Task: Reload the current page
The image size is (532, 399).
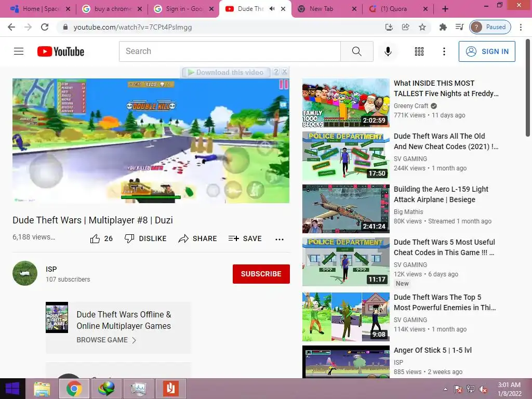Action: point(45,27)
